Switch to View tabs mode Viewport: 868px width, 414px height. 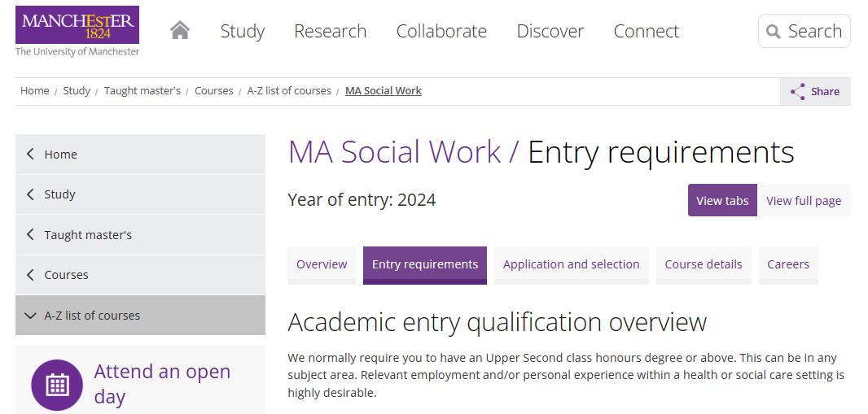point(722,201)
